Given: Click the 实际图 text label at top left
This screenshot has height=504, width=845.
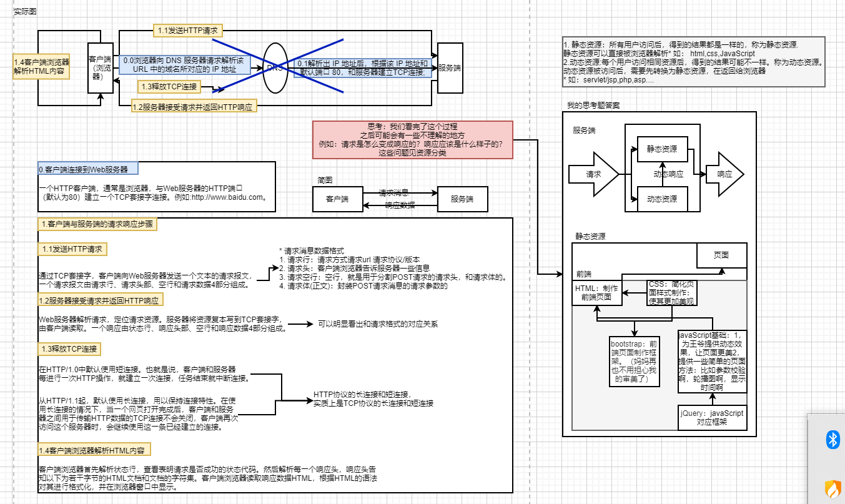Looking at the screenshot, I should tap(24, 11).
